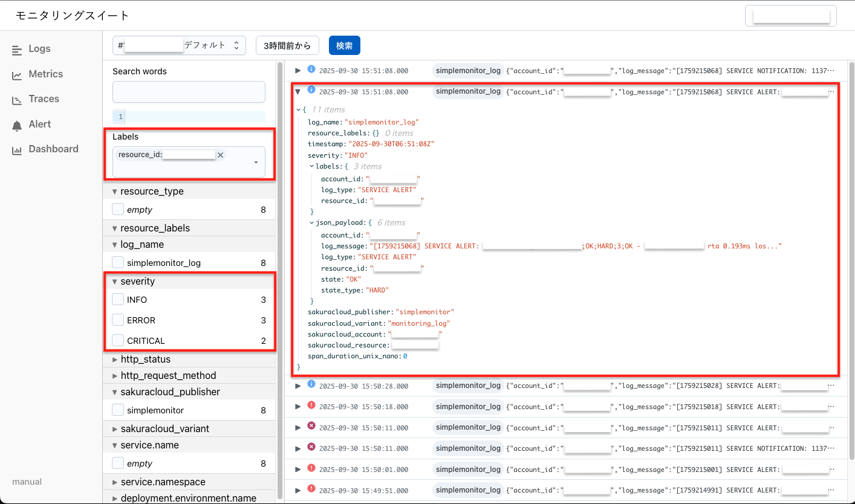
Task: Check the INFO severity checkbox
Action: 118,300
